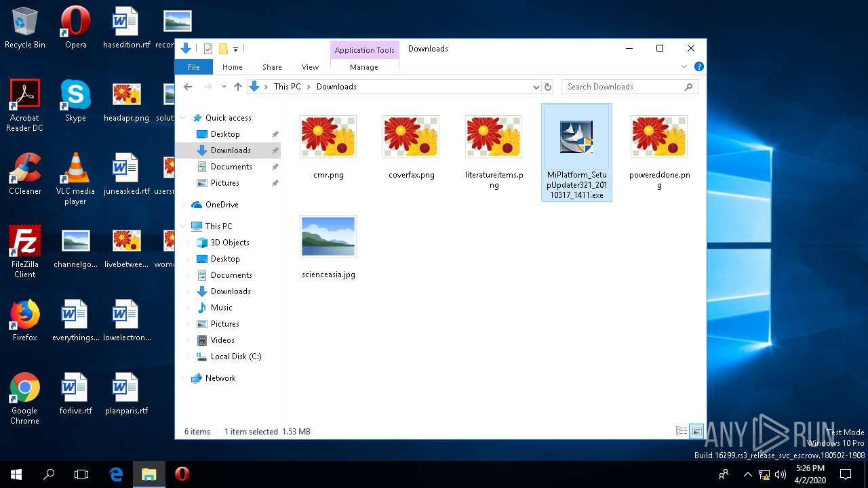Switch to the View ribbon tab
Screen dimensions: 868x488
point(310,67)
